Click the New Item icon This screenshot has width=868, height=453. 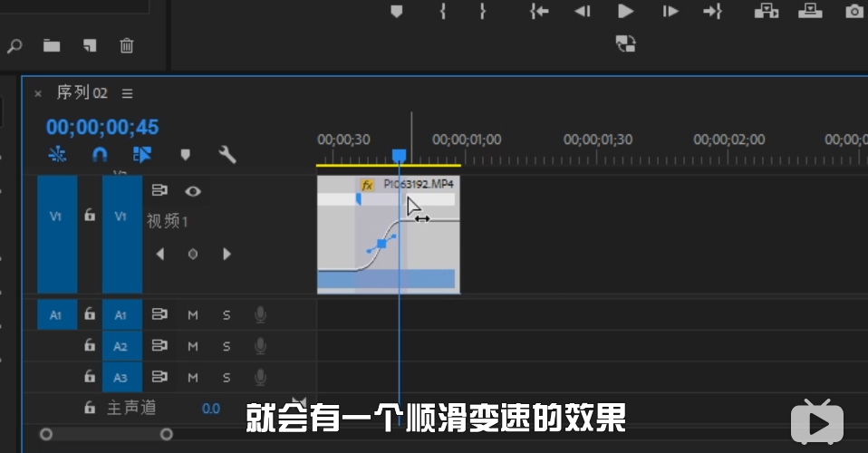pyautogui.click(x=90, y=45)
